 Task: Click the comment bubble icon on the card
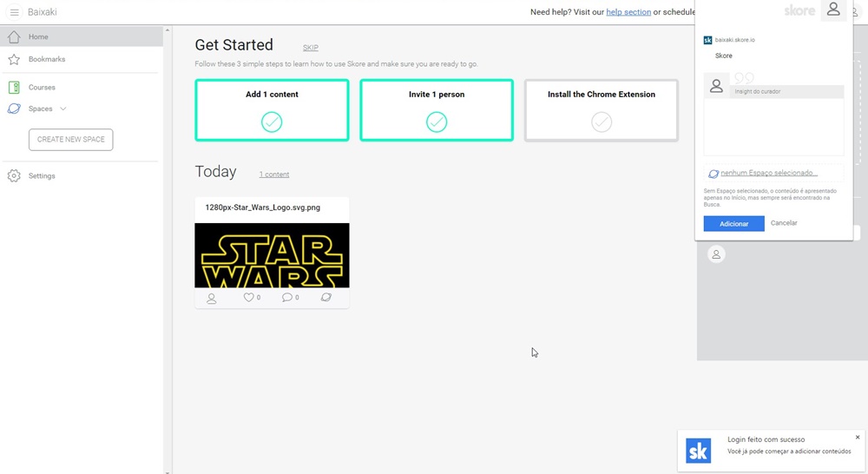287,297
